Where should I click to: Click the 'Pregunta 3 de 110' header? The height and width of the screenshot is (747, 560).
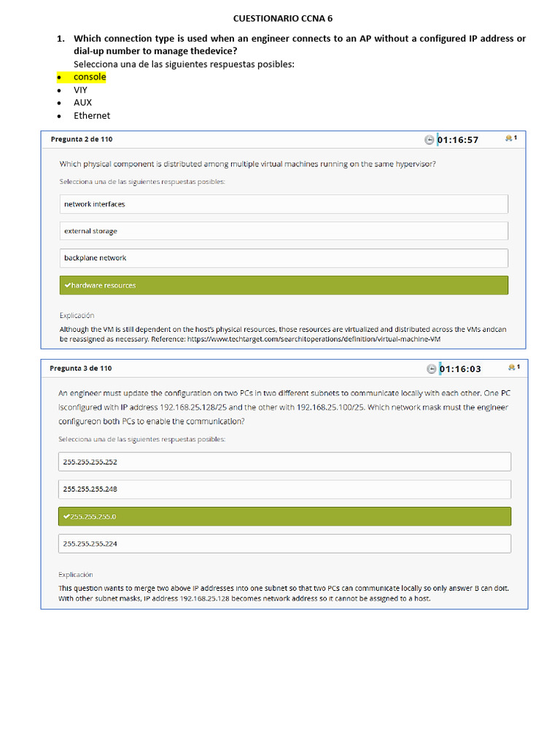[x=81, y=368]
